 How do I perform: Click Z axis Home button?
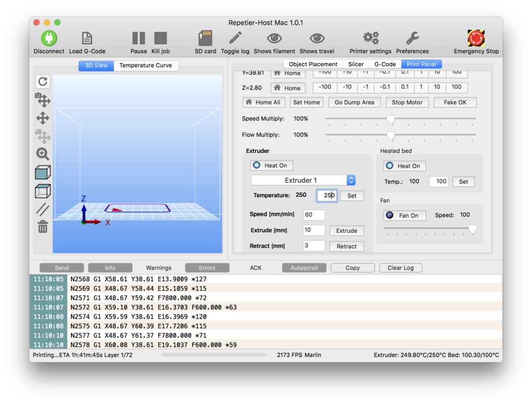[288, 88]
